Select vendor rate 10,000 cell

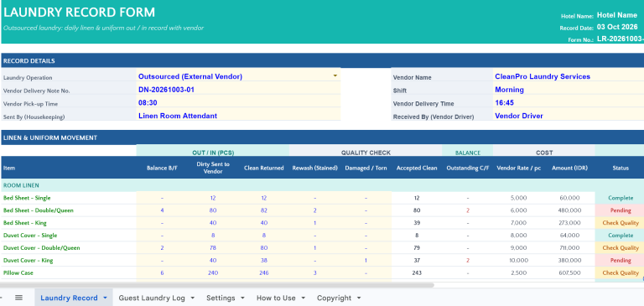[x=518, y=261]
